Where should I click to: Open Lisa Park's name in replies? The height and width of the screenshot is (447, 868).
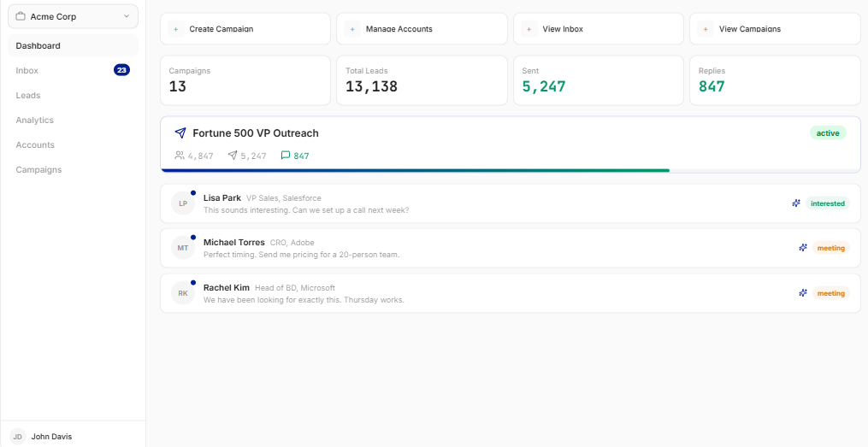(x=222, y=198)
